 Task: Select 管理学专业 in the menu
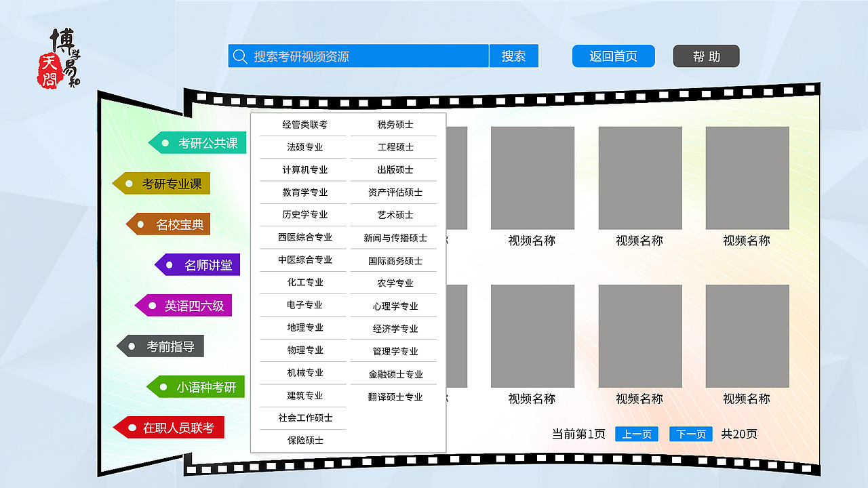click(395, 352)
